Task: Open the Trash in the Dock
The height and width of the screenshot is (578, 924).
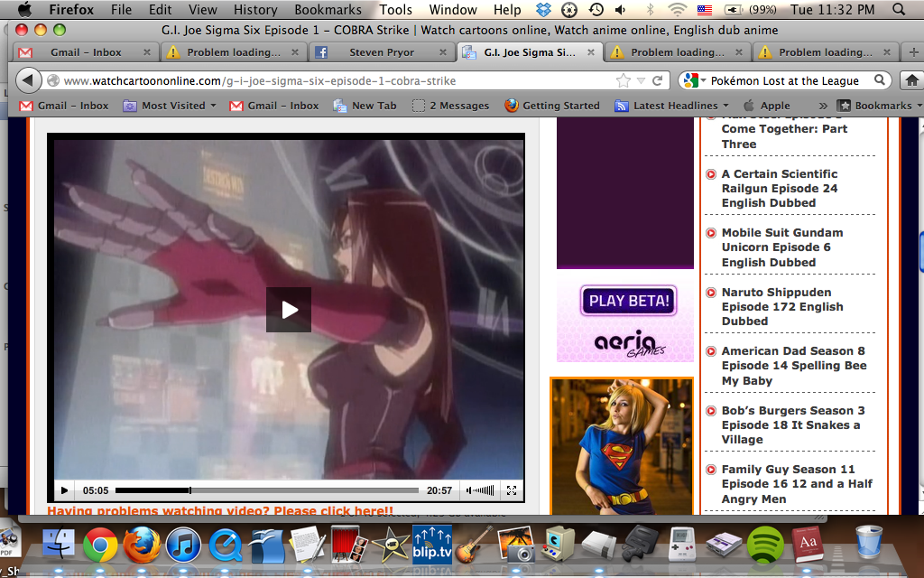Action: [869, 542]
